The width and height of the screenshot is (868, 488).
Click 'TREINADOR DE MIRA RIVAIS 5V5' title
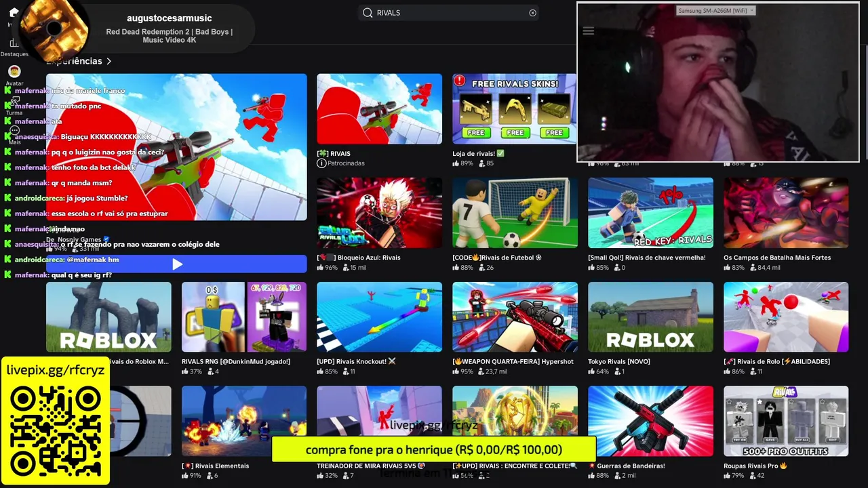[x=371, y=466]
